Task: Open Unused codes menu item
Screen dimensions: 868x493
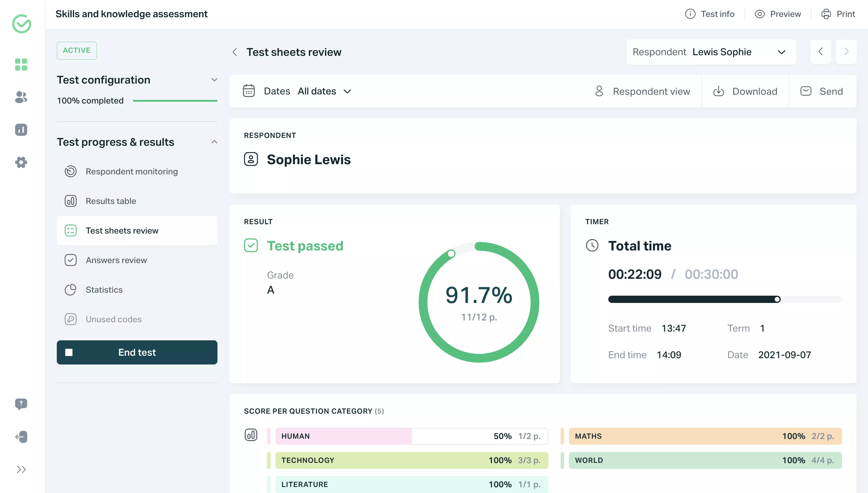Action: pos(137,319)
